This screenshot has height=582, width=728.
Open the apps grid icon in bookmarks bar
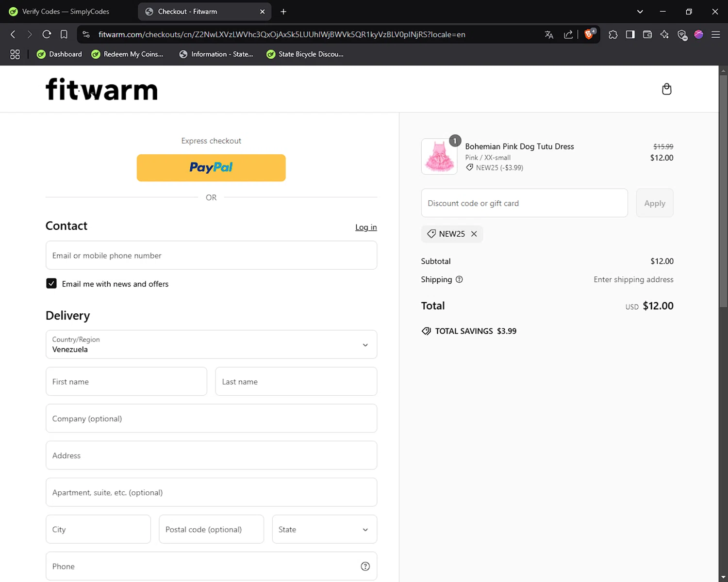pos(15,54)
